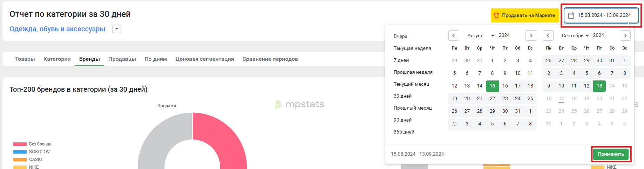Open category dropdown arrow beside Одежда, обувь
This screenshot has height=169, width=644.
[116, 29]
